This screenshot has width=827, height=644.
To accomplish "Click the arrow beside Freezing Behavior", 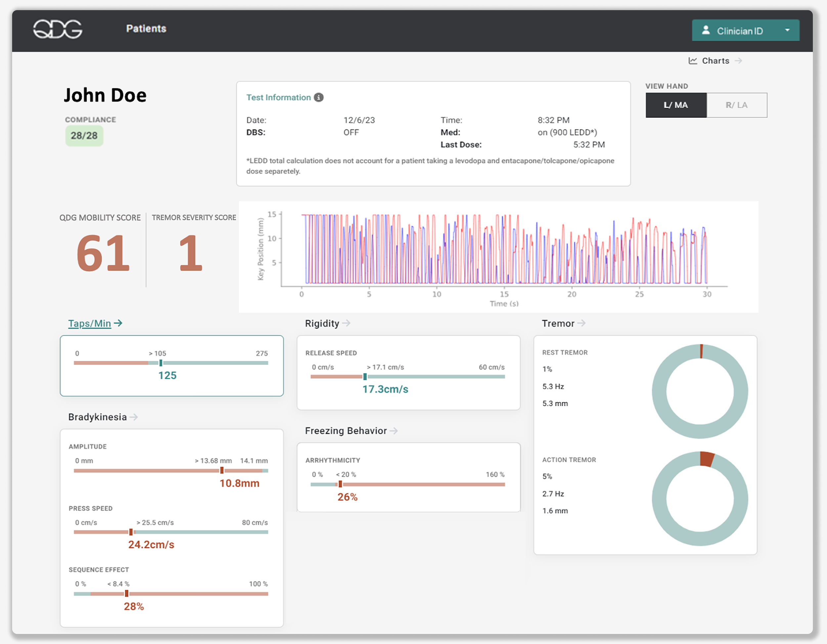I will pos(394,430).
